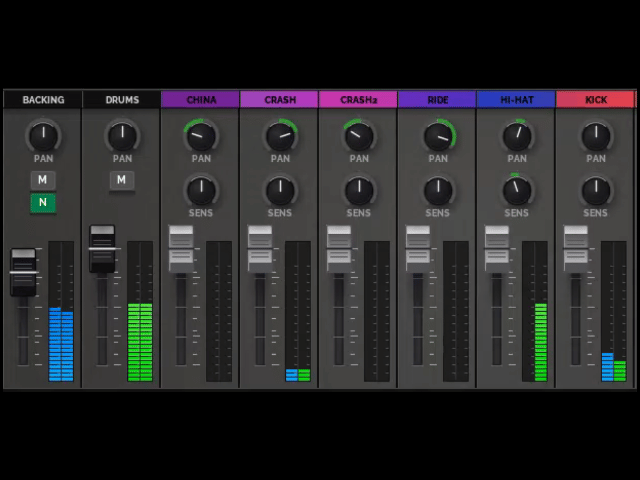Select the HI-HAT channel header
This screenshot has height=480, width=640.
517,99
